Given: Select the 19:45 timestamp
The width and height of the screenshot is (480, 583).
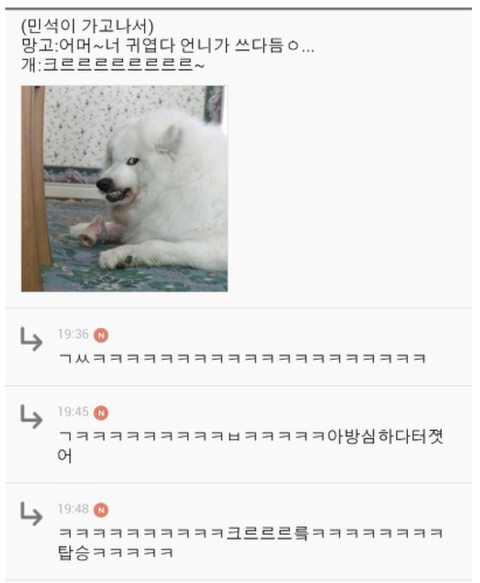Looking at the screenshot, I should coord(73,412).
